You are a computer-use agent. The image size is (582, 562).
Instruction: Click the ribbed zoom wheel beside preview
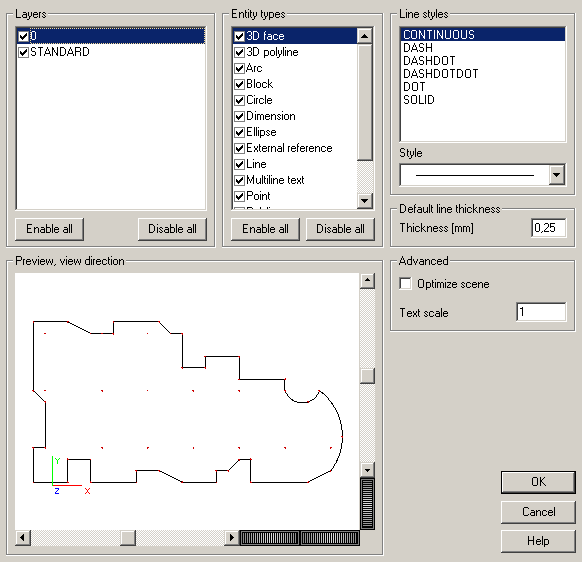[x=367, y=503]
